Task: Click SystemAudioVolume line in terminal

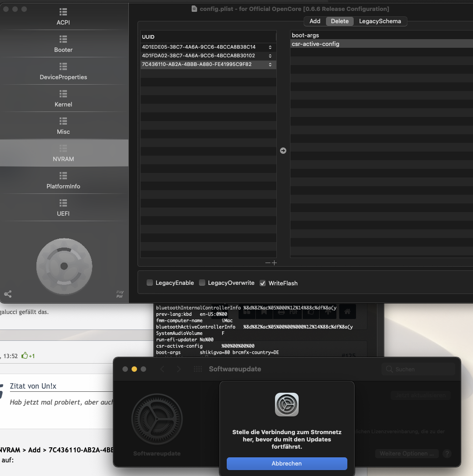Action: click(190, 333)
